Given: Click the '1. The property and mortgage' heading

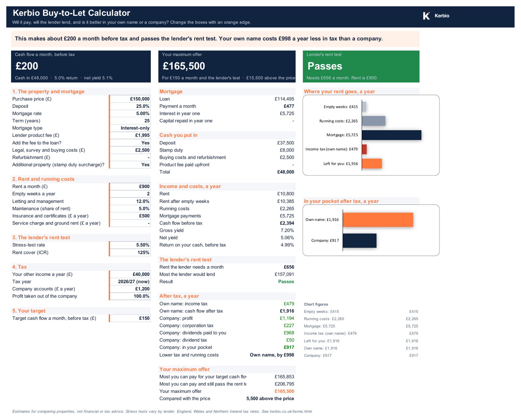Looking at the screenshot, I should click(x=48, y=91).
